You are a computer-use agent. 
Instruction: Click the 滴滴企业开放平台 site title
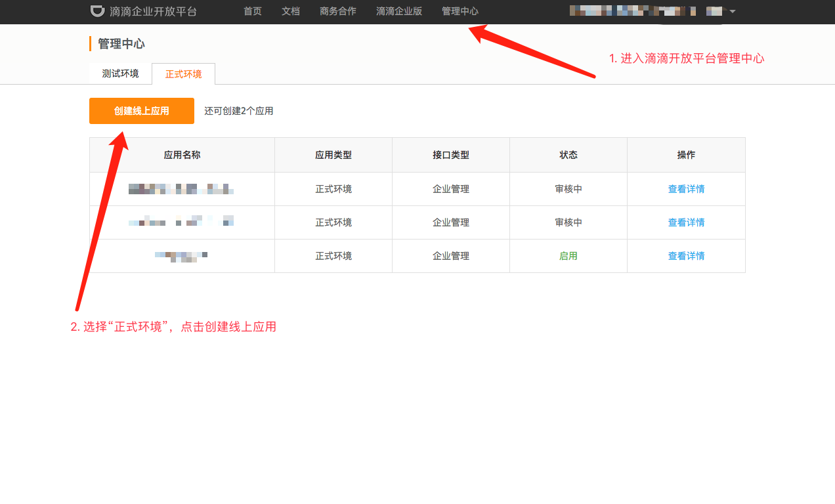point(153,11)
